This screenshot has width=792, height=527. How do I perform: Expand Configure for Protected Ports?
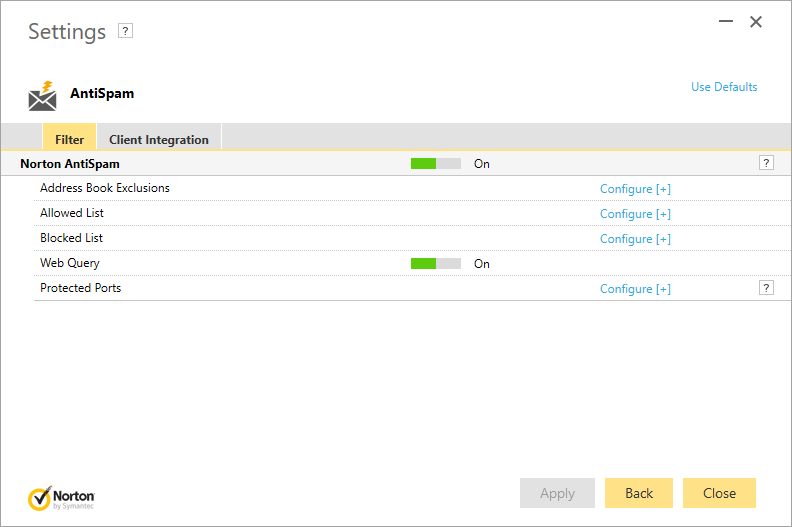(635, 289)
